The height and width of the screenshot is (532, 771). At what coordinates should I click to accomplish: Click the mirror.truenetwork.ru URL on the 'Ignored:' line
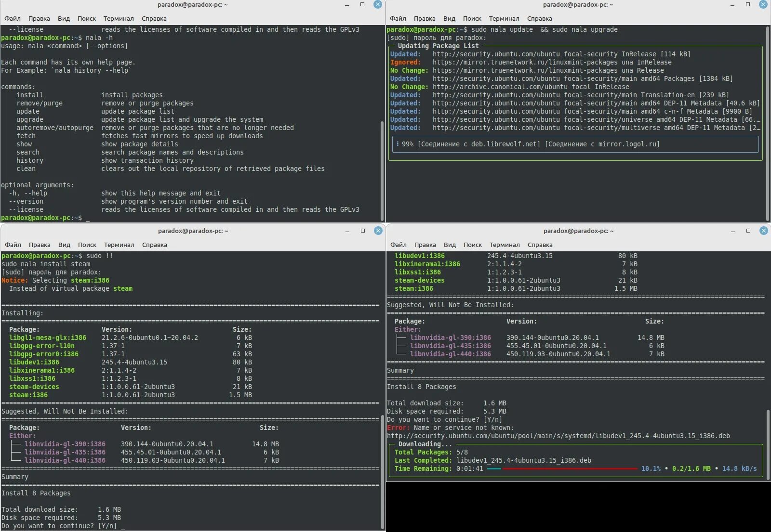tap(552, 62)
